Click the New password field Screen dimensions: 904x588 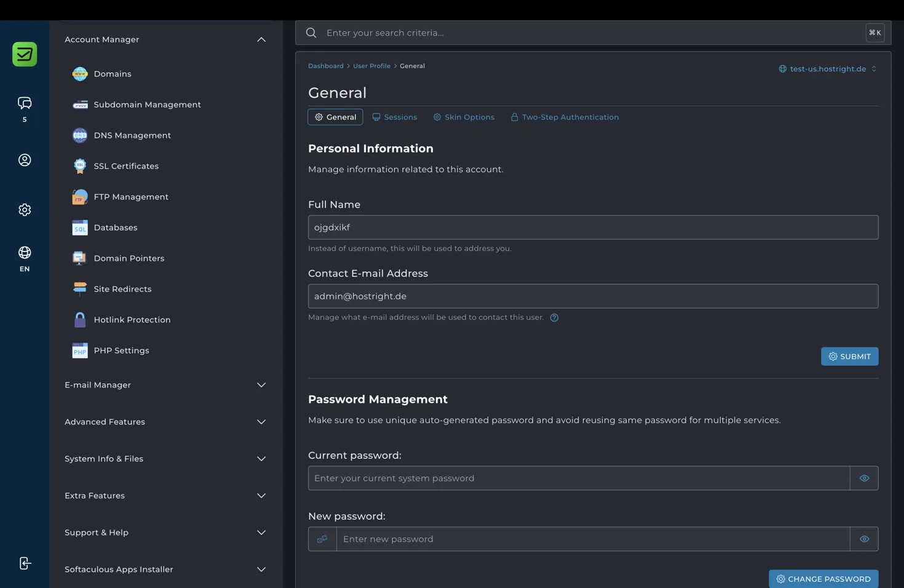593,539
